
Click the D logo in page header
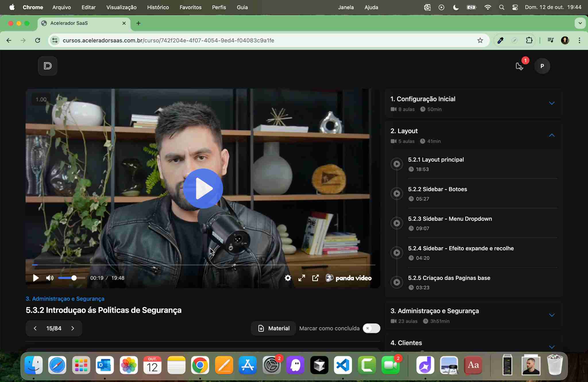(x=48, y=66)
